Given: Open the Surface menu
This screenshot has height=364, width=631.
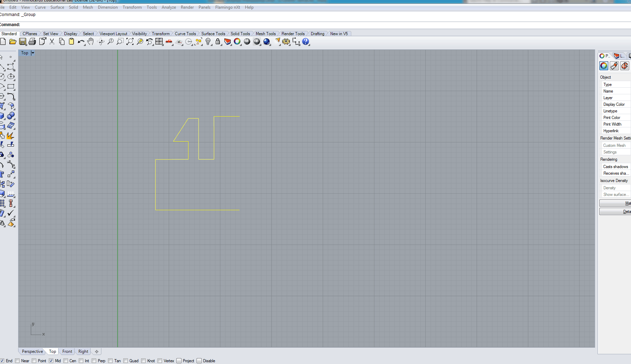Looking at the screenshot, I should point(57,7).
